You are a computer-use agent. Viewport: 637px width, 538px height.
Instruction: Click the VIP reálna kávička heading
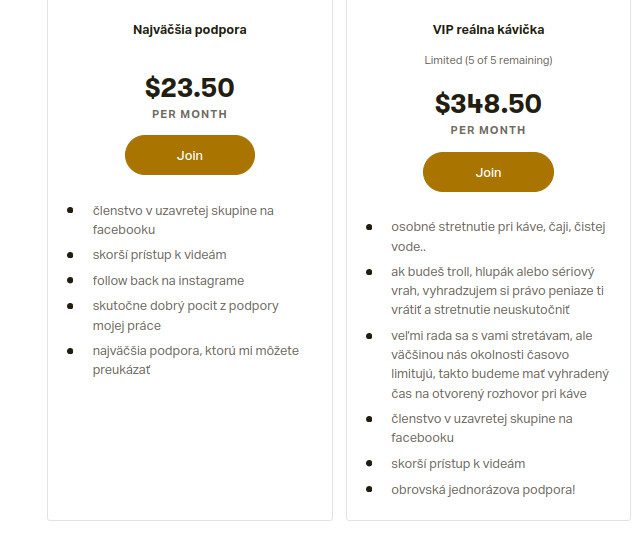click(x=488, y=30)
